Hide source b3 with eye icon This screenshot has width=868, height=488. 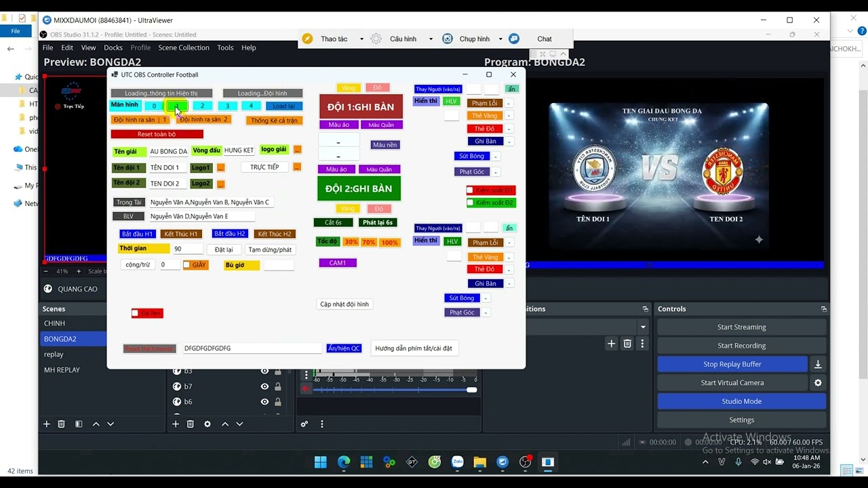click(x=264, y=371)
